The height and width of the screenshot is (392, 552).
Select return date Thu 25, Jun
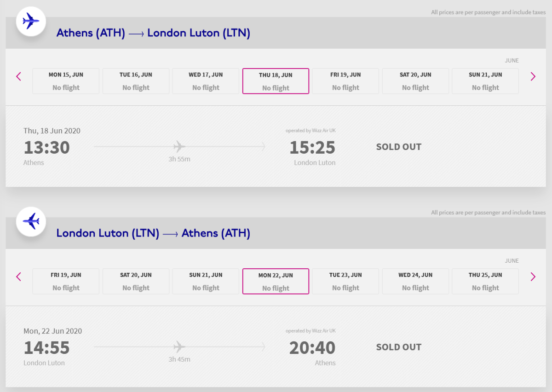tap(485, 281)
